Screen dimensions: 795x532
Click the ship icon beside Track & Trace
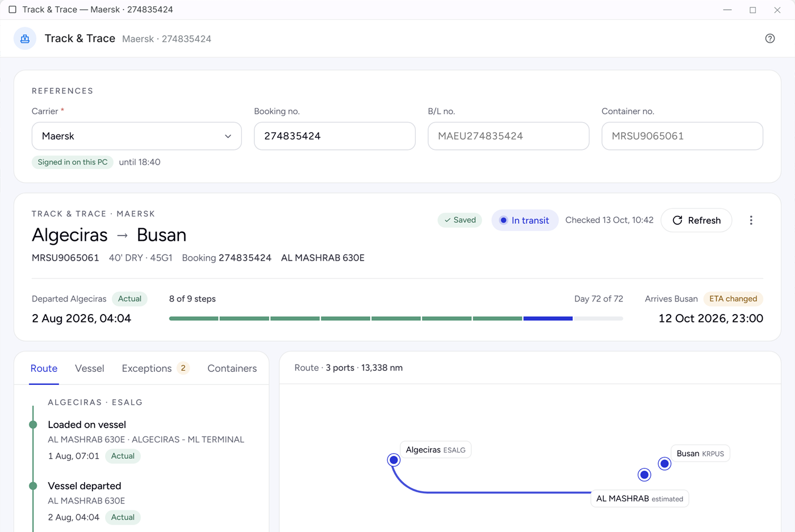(x=25, y=39)
